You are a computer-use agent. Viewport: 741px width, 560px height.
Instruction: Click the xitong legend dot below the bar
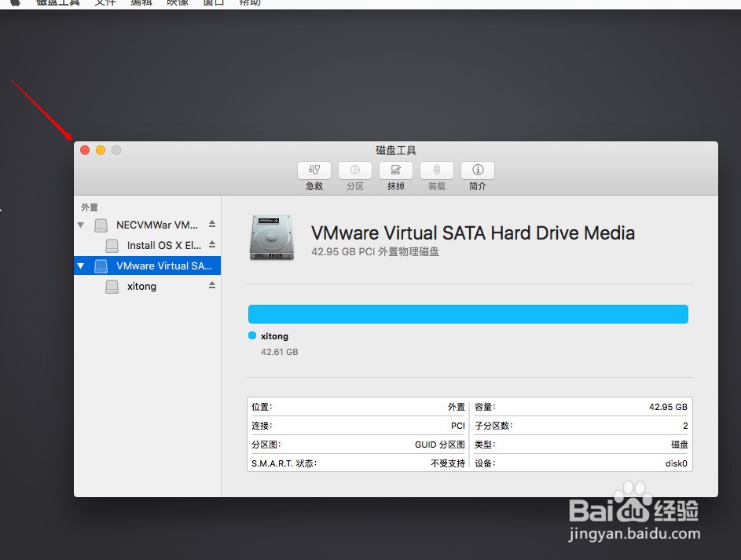(254, 335)
